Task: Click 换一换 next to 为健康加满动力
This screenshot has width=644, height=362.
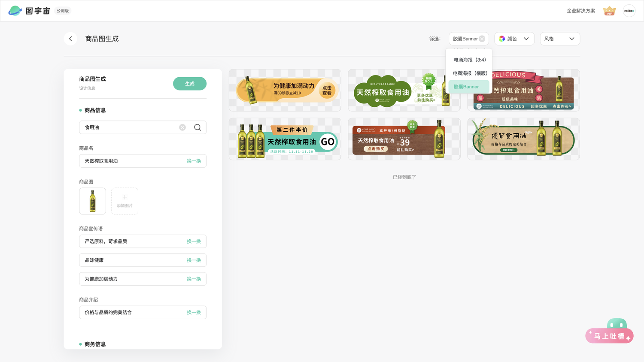Action: [x=194, y=279]
